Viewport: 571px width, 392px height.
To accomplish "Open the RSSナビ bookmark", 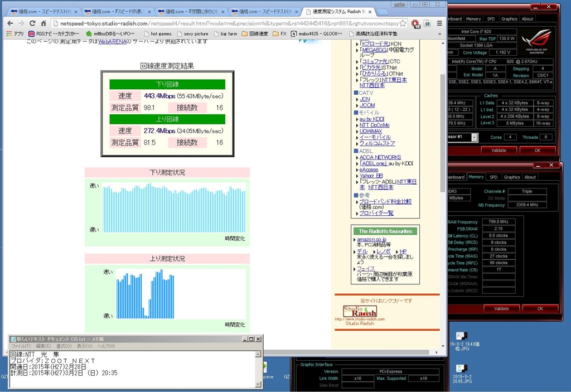I will [54, 33].
